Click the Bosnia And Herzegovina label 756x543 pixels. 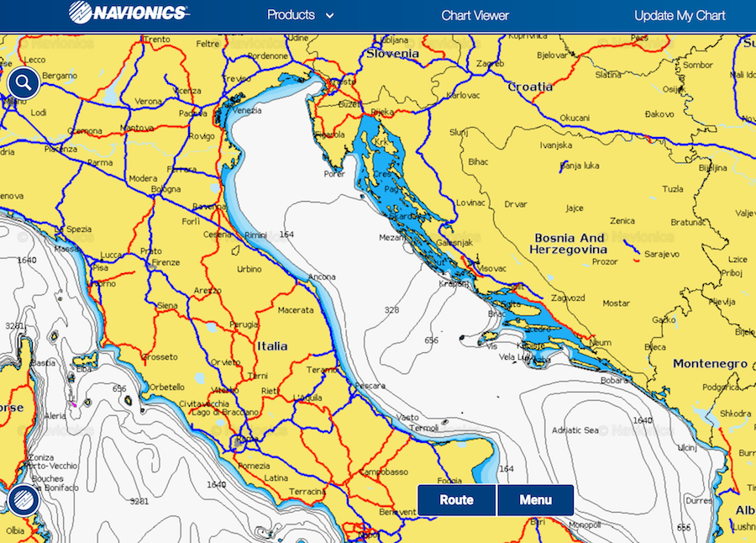click(x=568, y=244)
